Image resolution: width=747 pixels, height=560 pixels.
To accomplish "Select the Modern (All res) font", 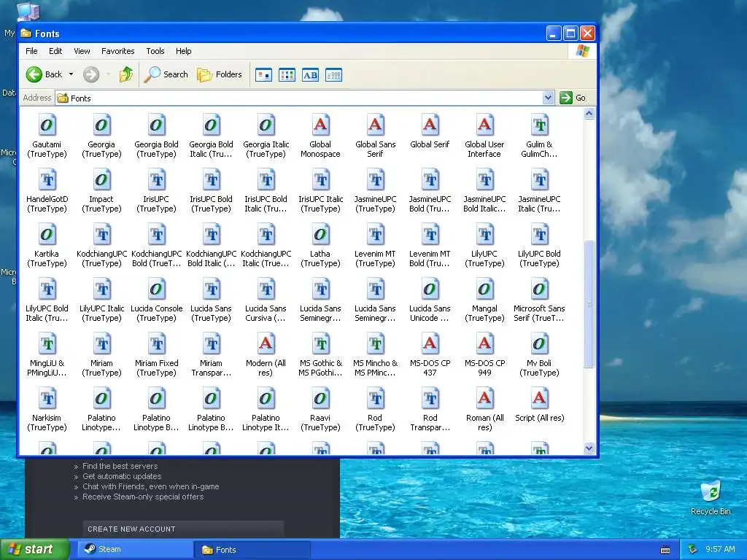I will tap(266, 355).
